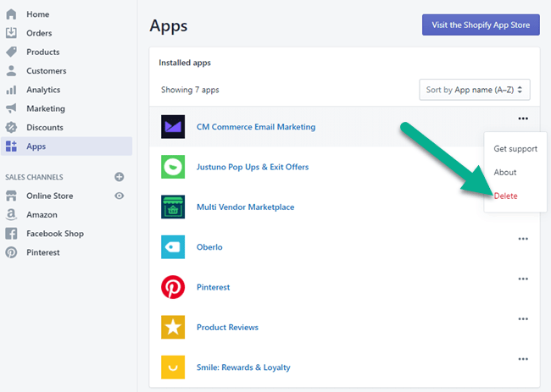Visit the Shopify App Store
Viewport: 551px width, 392px height.
coord(481,25)
